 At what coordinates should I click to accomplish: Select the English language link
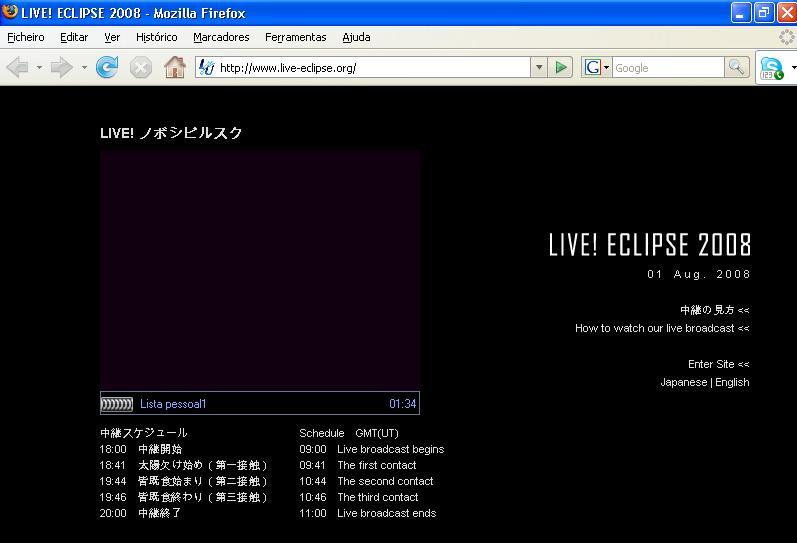(732, 382)
